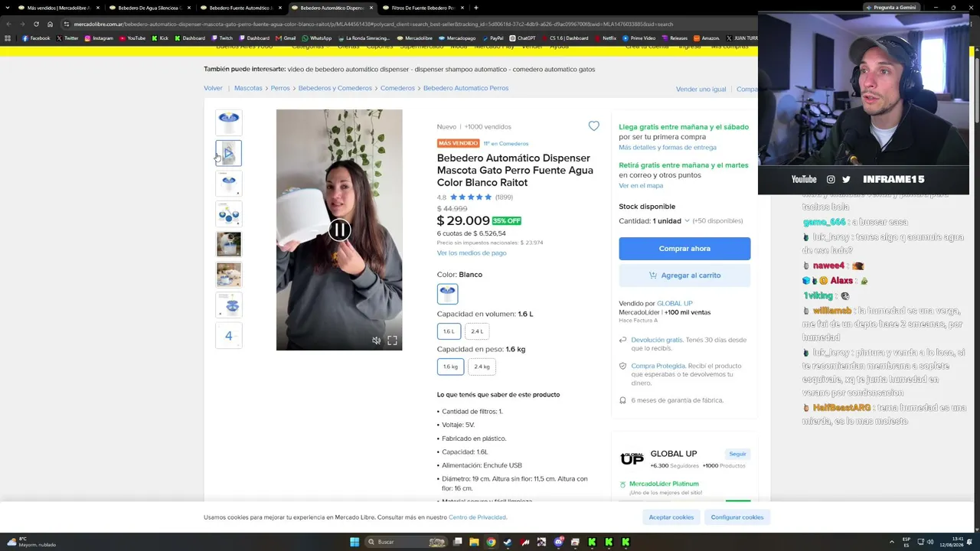The width and height of the screenshot is (980, 551).
Task: Click the MÁS VENDIDO badge
Action: (x=459, y=144)
